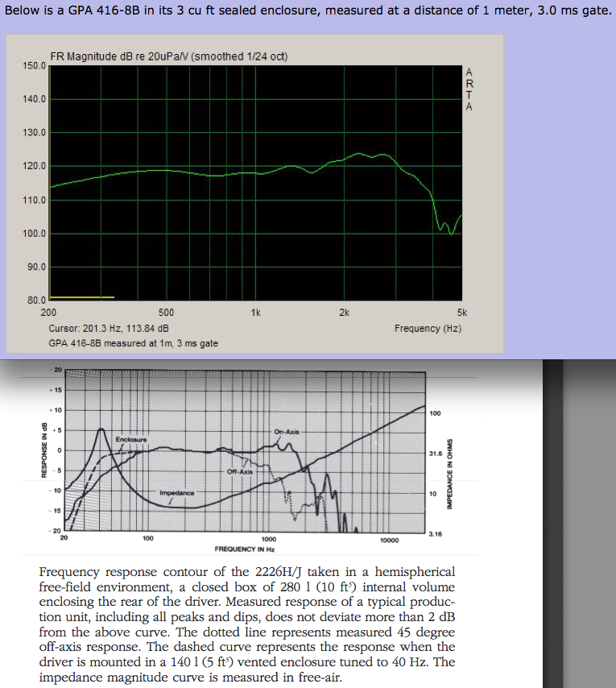The height and width of the screenshot is (688, 616).
Task: Click the 'On-Axis' curve label
Action: tap(287, 432)
